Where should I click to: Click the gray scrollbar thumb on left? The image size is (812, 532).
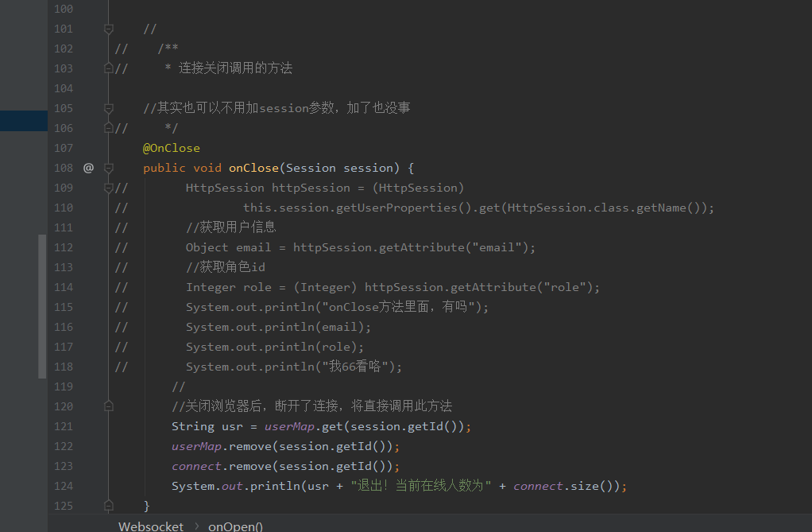(x=42, y=306)
